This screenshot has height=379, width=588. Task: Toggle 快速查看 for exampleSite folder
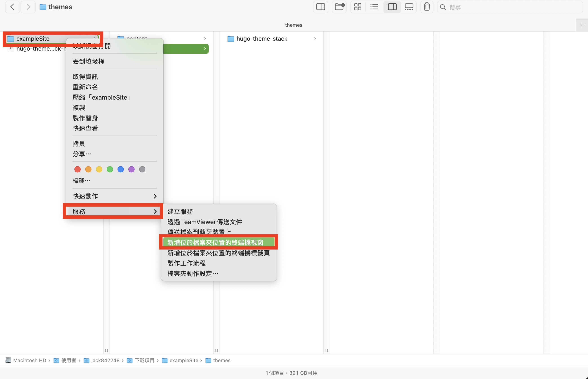[86, 128]
